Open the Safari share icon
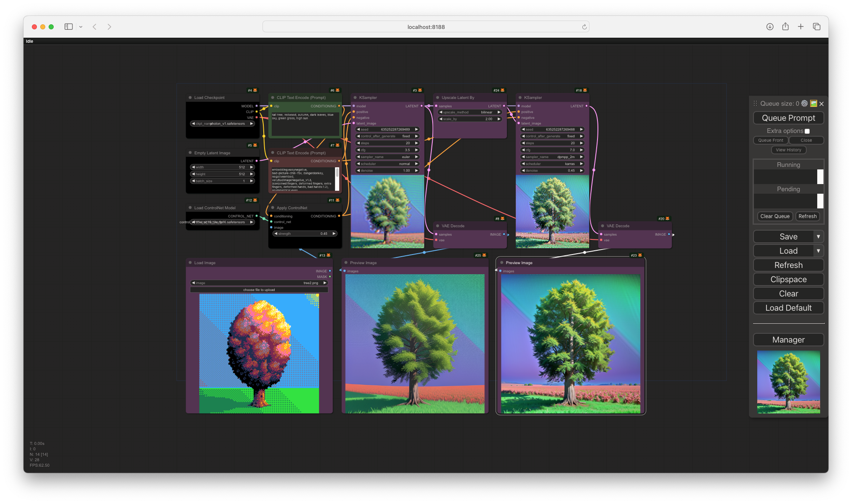The width and height of the screenshot is (852, 504). (x=785, y=27)
